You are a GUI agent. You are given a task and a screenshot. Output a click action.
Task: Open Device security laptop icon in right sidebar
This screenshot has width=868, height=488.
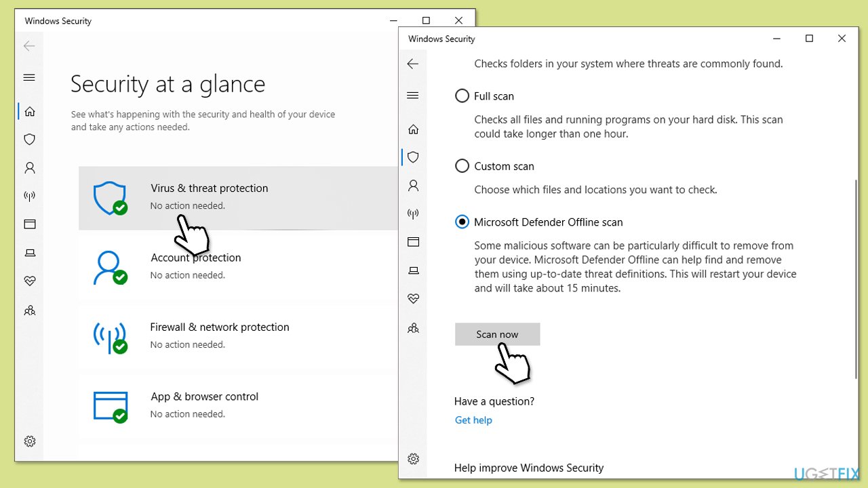[413, 271]
